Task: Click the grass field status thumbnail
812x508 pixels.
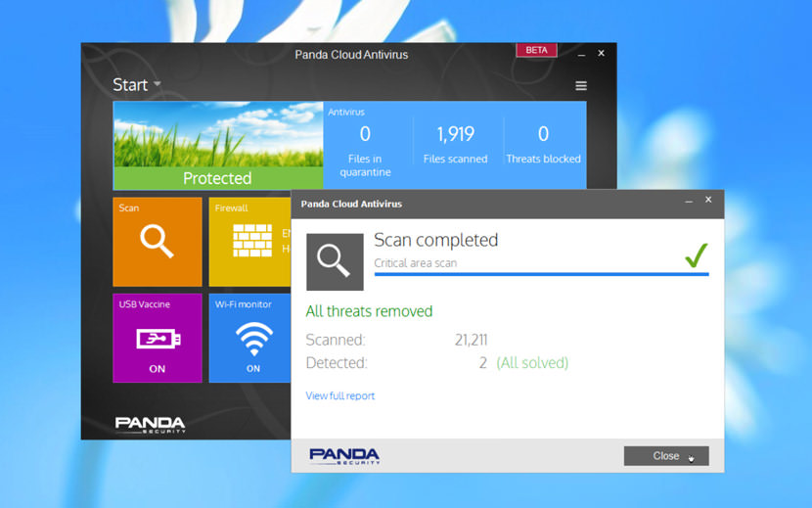Action: pos(217,134)
